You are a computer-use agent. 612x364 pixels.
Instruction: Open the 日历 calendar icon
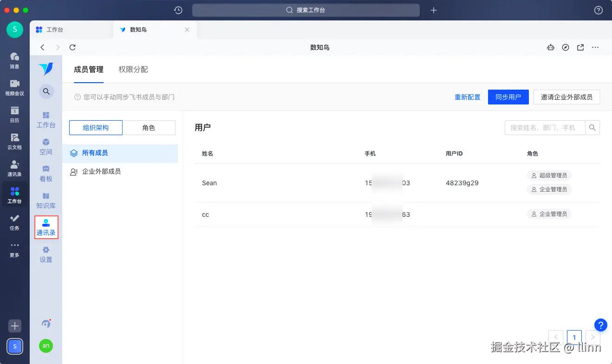pyautogui.click(x=14, y=114)
